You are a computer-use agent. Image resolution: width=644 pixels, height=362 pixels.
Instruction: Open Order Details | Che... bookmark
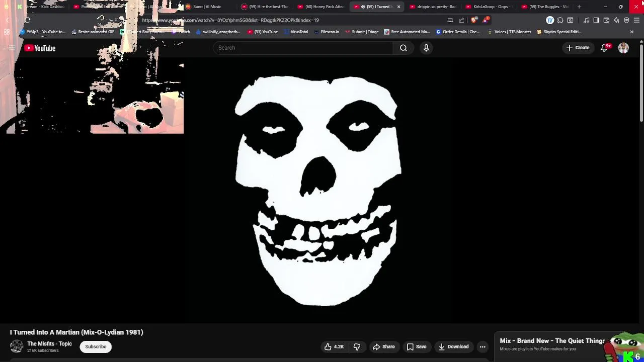pyautogui.click(x=457, y=32)
